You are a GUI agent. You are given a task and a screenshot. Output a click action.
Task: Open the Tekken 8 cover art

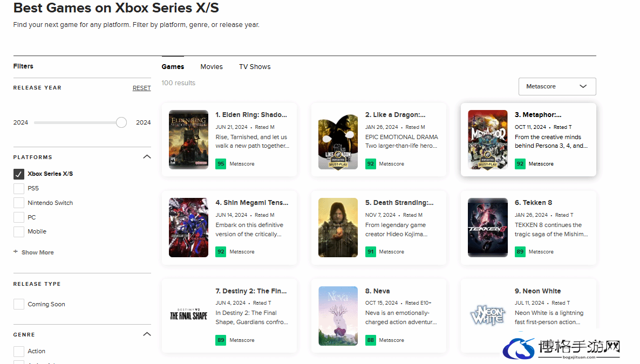click(x=487, y=228)
